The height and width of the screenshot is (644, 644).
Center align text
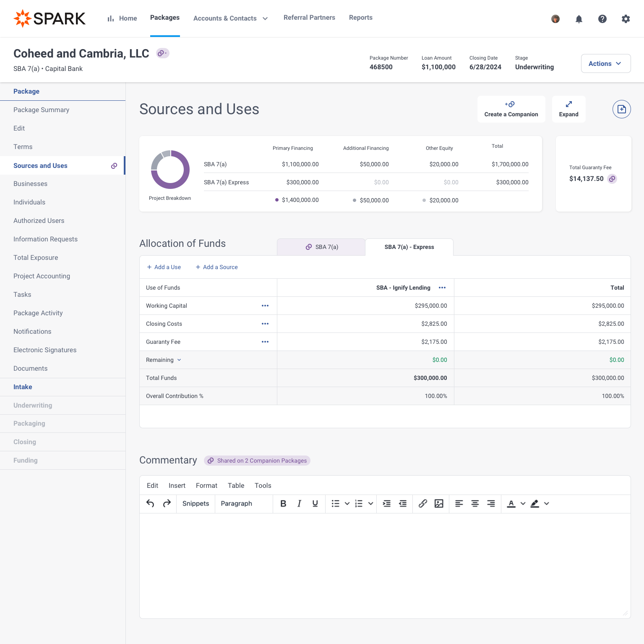click(475, 503)
